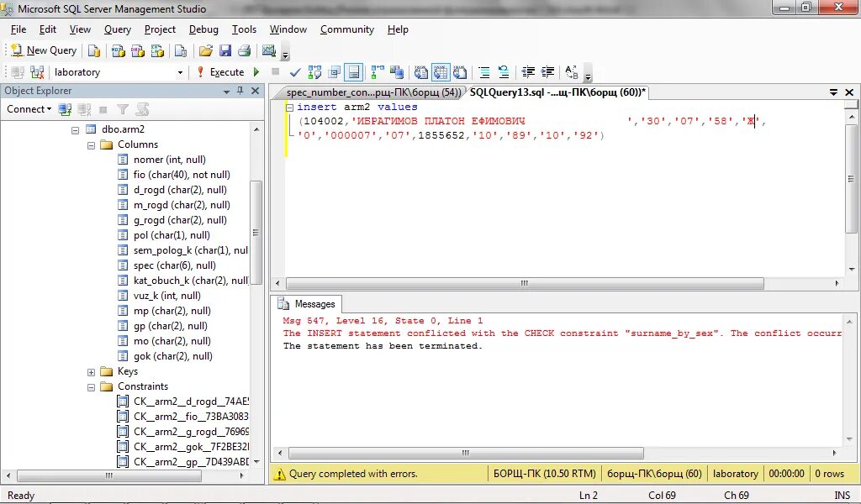Open the Query menu
This screenshot has height=504, width=861.
(118, 29)
